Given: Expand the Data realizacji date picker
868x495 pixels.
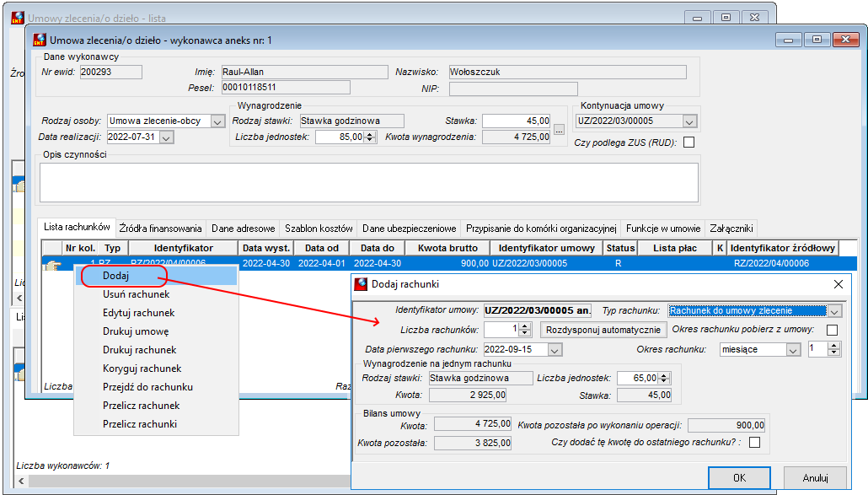Looking at the screenshot, I should pyautogui.click(x=167, y=137).
